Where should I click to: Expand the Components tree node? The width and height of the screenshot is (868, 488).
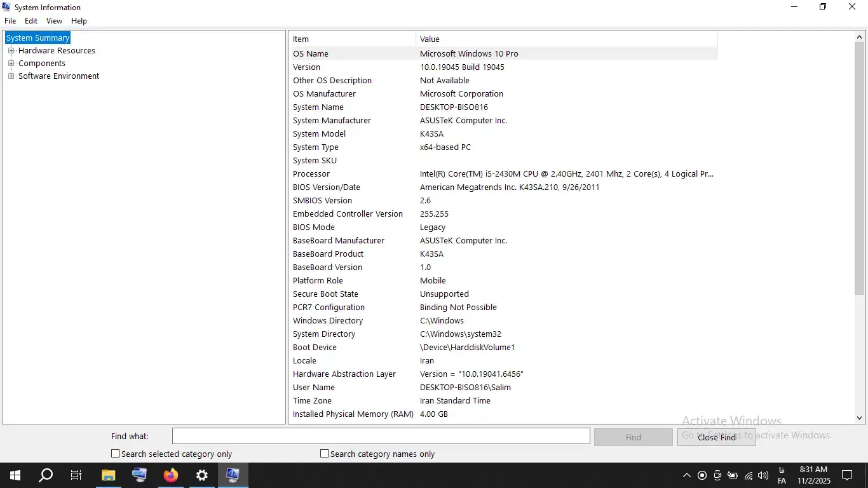[x=11, y=64]
